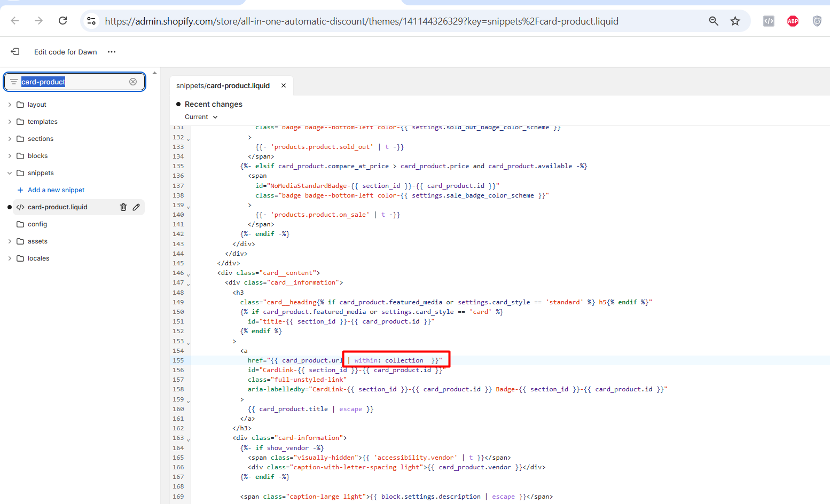Viewport: 830px width, 504px height.
Task: Click 'caption-with-letter-spacing light' on line 166
Action: 357,467
